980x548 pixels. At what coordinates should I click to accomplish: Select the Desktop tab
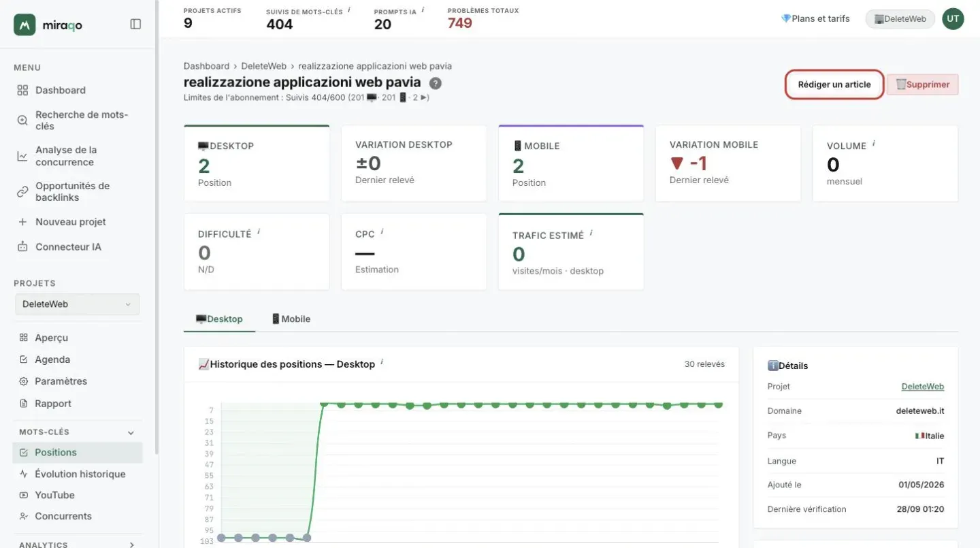tap(219, 319)
